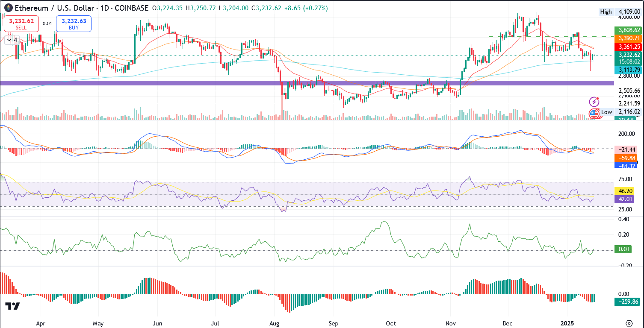Select the purple horizontal support zone
The height and width of the screenshot is (328, 644).
tap(307, 83)
